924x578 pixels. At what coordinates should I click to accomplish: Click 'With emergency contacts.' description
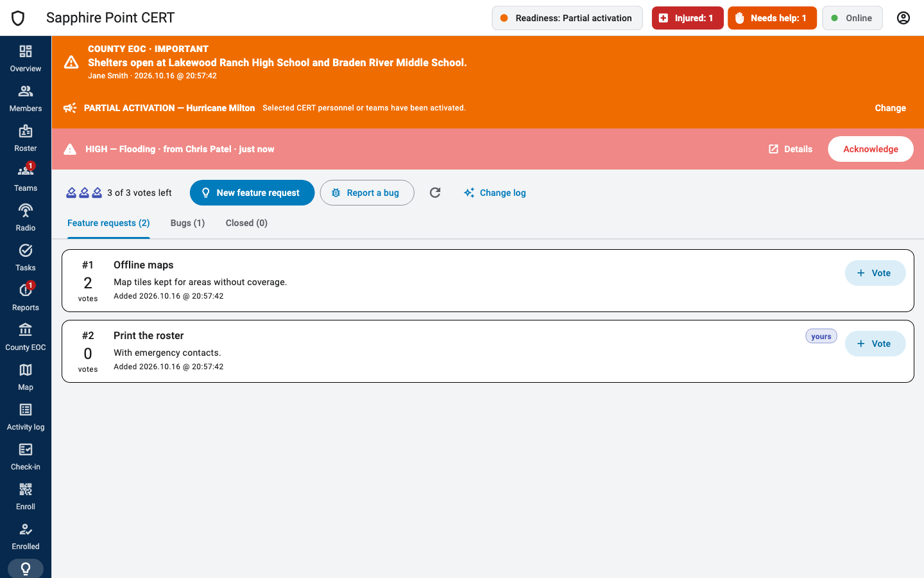167,353
